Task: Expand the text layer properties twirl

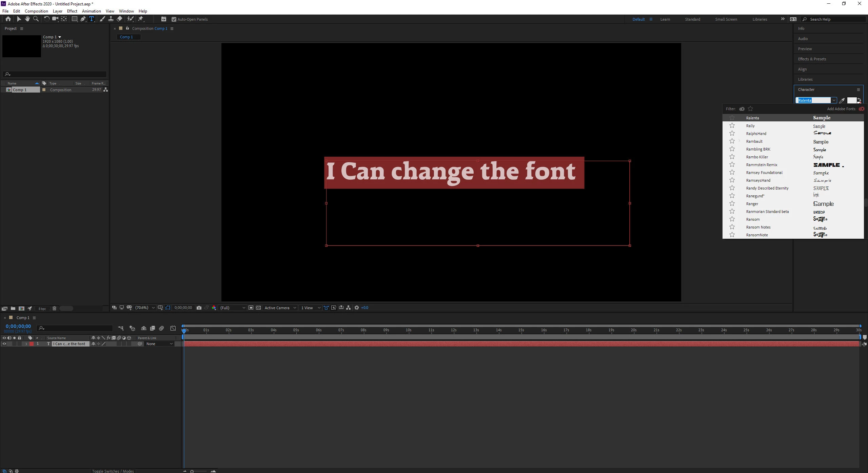Action: [26, 344]
